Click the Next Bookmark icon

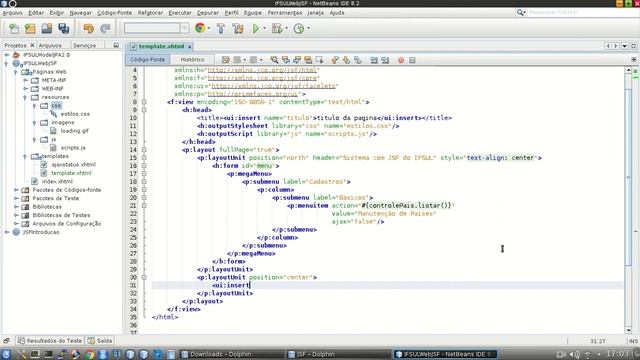(x=347, y=60)
